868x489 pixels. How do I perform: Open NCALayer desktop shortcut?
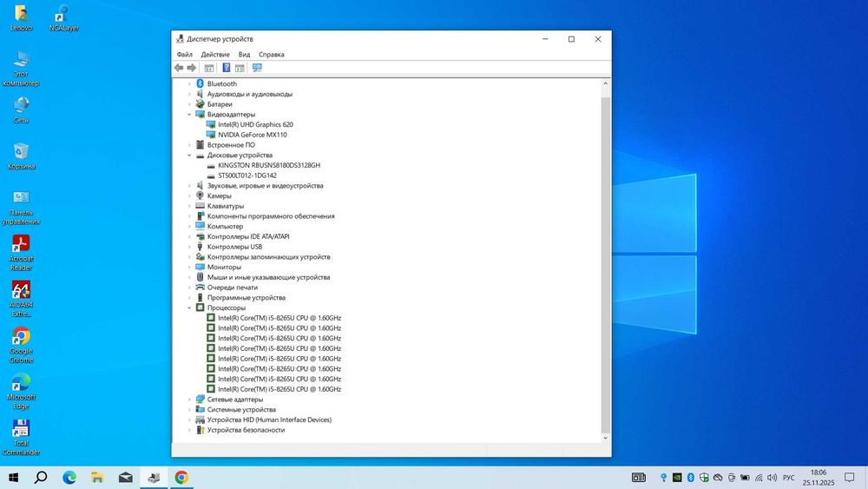click(63, 17)
